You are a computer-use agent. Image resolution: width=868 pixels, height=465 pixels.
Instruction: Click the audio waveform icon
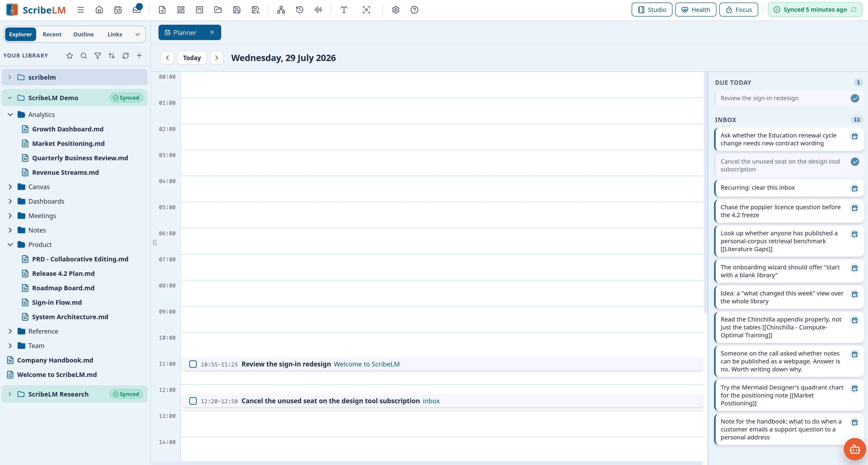point(318,10)
